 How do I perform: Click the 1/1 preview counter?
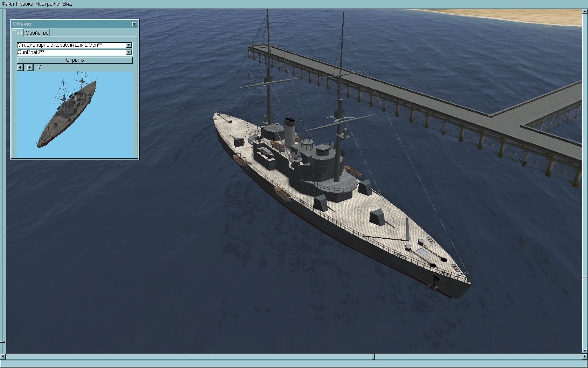(x=40, y=67)
